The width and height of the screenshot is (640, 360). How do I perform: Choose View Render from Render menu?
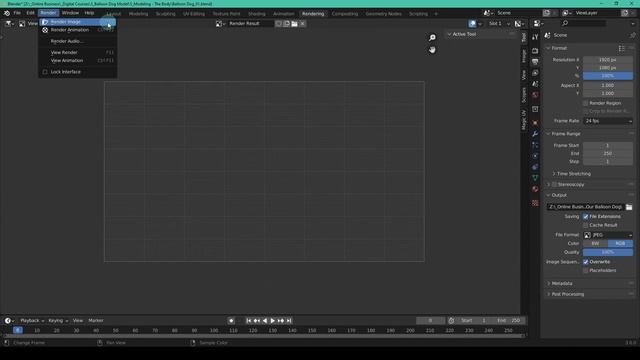click(78, 53)
